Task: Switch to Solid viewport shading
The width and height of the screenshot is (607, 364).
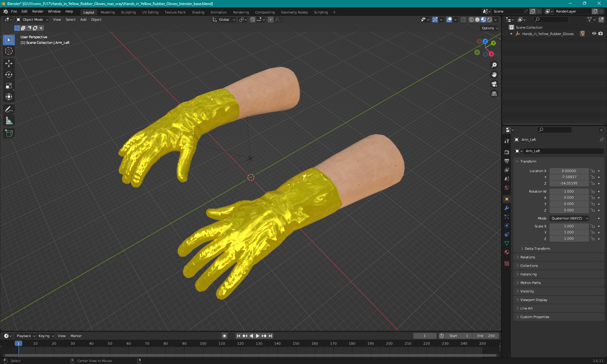Action: pyautogui.click(x=477, y=20)
